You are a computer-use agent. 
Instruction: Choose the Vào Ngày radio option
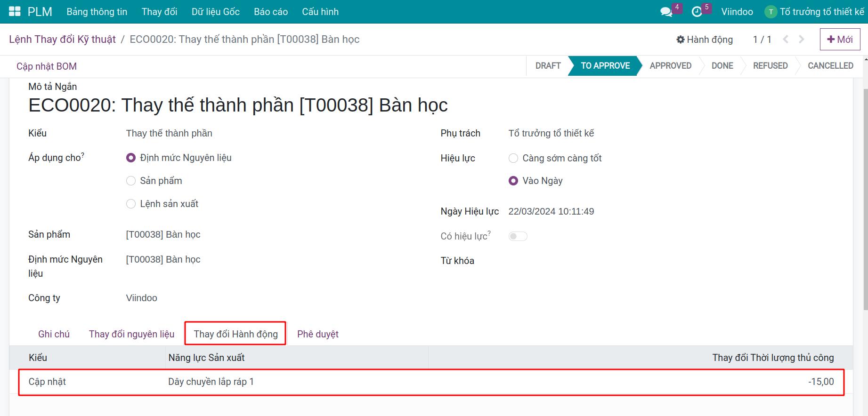[x=513, y=181]
